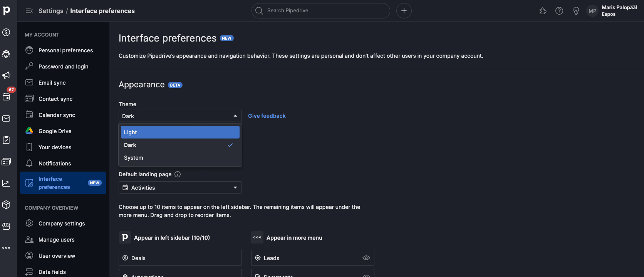This screenshot has height=277, width=644.
Task: Click the Your devices phone icon
Action: pyautogui.click(x=29, y=147)
